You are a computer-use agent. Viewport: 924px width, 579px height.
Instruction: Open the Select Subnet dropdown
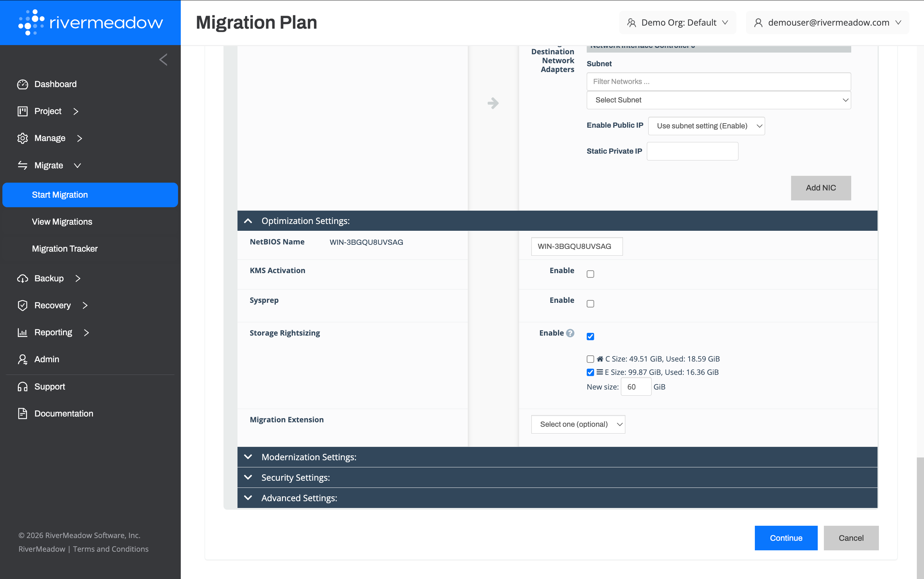coord(718,100)
